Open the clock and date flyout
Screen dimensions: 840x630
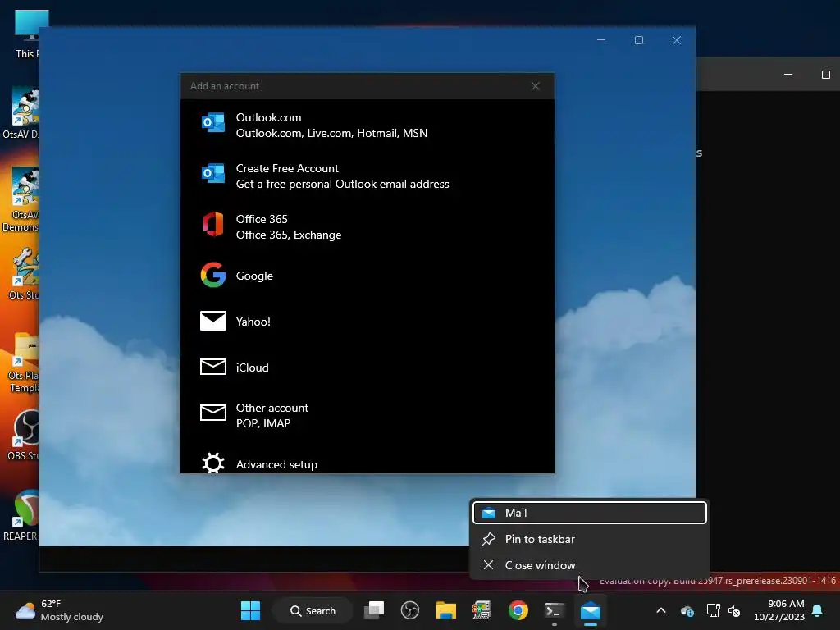pyautogui.click(x=779, y=610)
